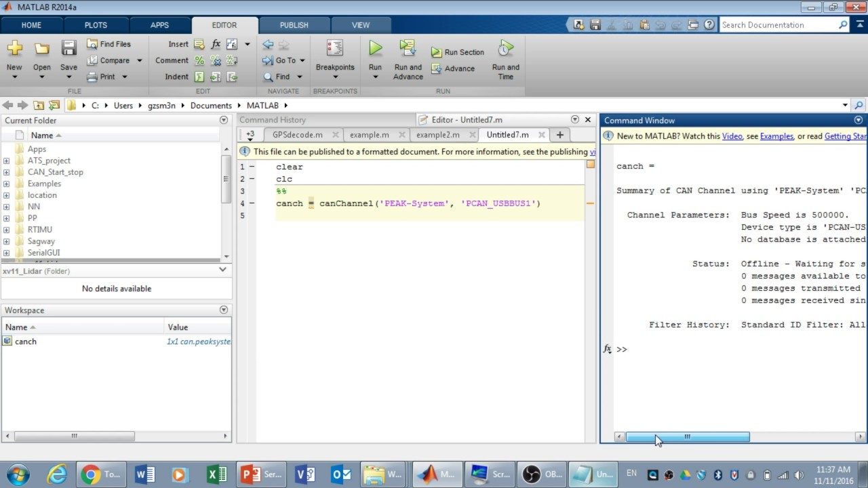Click in the Search Documentation field

[x=779, y=24]
